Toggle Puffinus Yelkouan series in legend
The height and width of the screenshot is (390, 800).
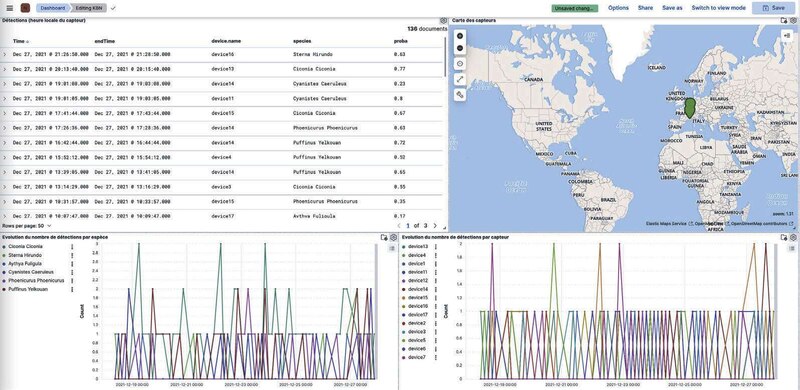(x=28, y=289)
